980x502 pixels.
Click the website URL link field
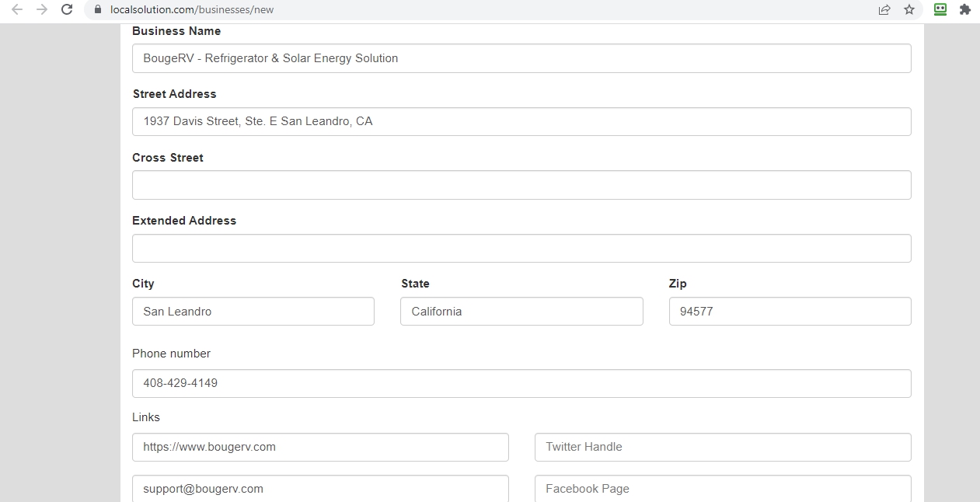click(320, 448)
